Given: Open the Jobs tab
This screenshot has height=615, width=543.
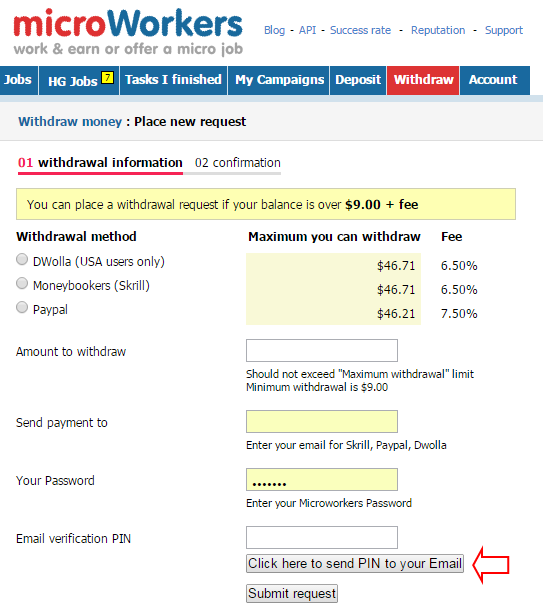Looking at the screenshot, I should click(18, 80).
